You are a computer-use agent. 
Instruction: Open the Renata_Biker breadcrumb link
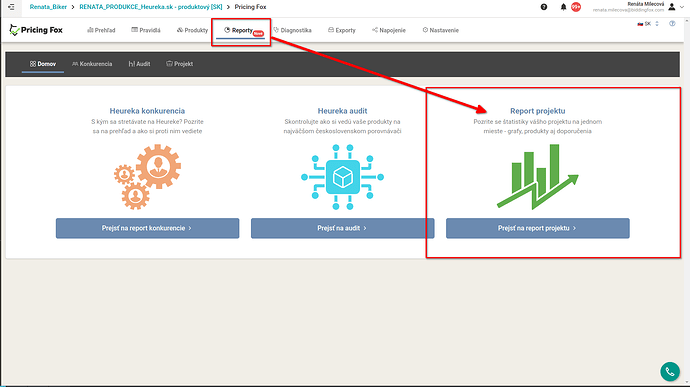(x=48, y=7)
